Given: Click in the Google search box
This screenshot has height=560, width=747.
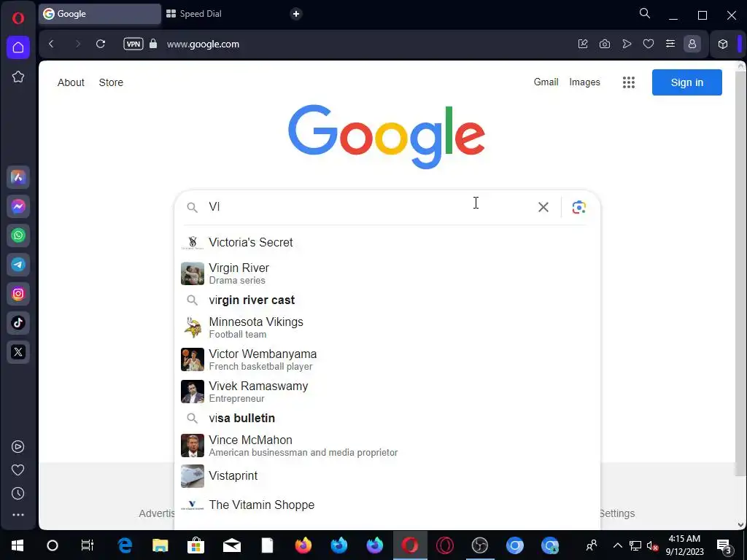Looking at the screenshot, I should (367, 207).
